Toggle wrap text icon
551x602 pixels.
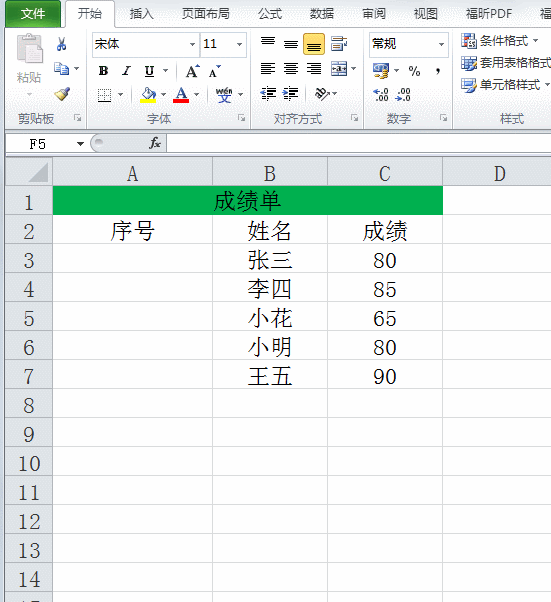click(x=339, y=44)
